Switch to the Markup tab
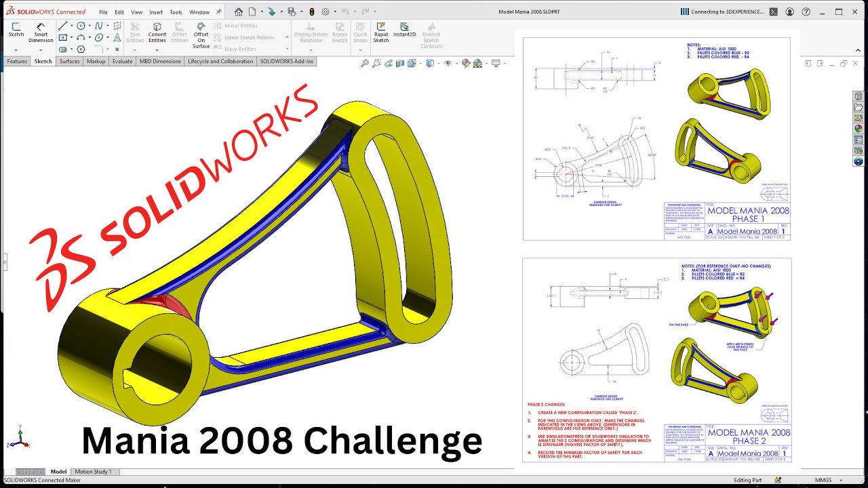 [96, 61]
